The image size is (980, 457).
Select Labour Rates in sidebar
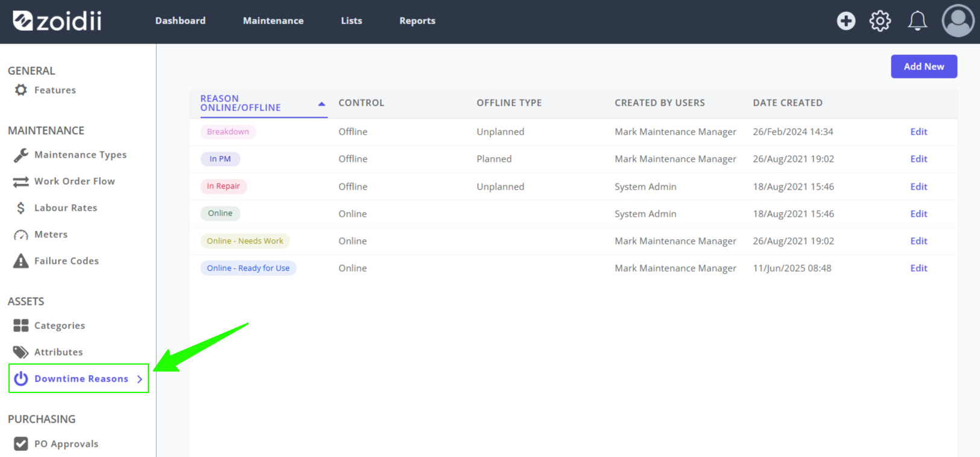(x=66, y=208)
